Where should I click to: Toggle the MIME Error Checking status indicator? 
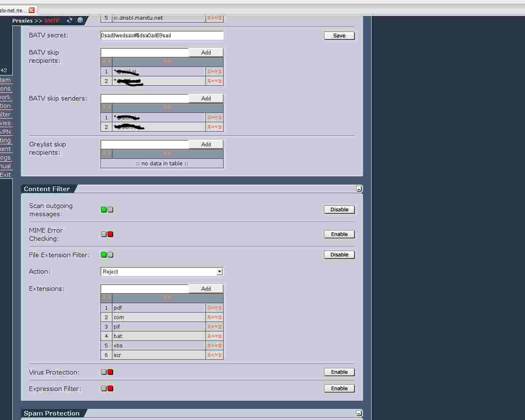107,234
